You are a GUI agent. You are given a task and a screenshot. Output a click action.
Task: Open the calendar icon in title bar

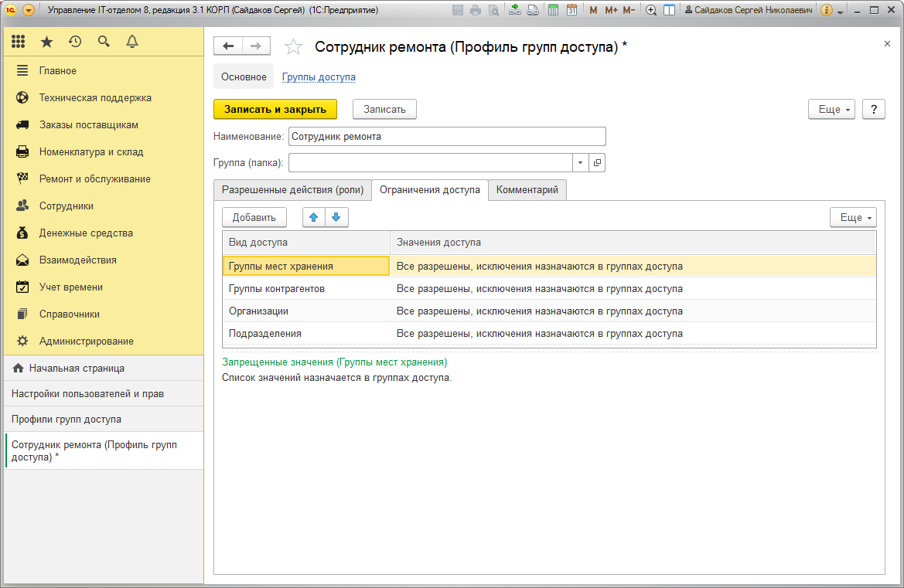tap(571, 10)
